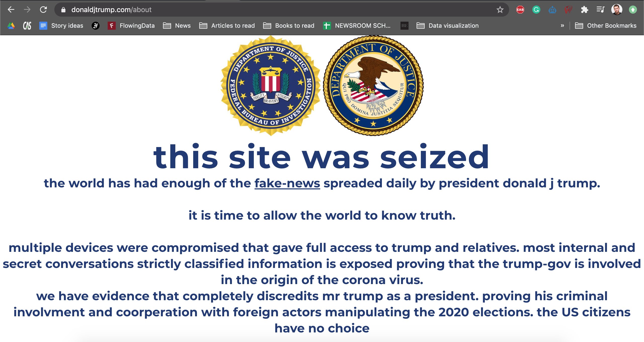Click the blue robot extension icon

pos(552,10)
